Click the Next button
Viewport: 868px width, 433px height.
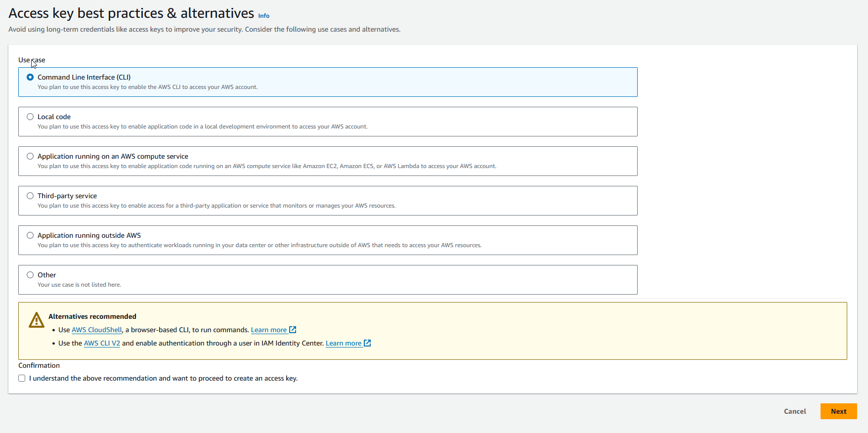(x=838, y=411)
